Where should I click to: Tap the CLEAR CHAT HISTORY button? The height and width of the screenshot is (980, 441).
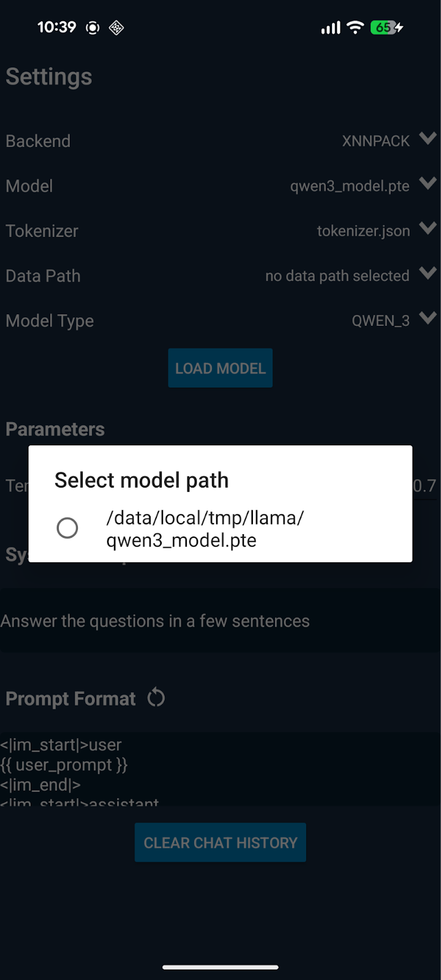click(221, 843)
